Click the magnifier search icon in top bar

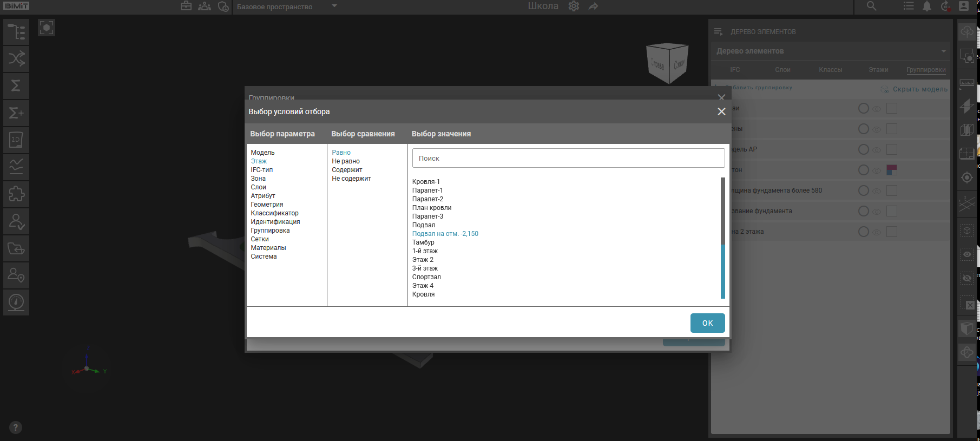tap(871, 6)
